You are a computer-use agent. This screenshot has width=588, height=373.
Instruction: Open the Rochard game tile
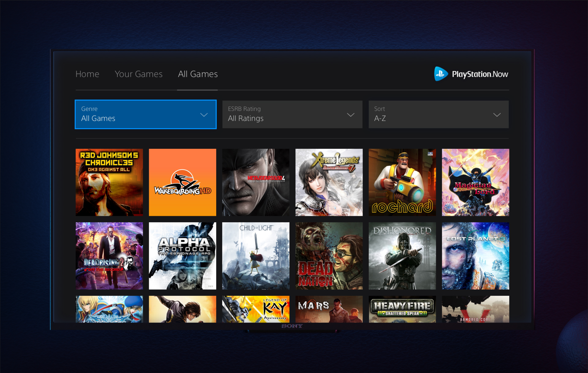pyautogui.click(x=402, y=183)
